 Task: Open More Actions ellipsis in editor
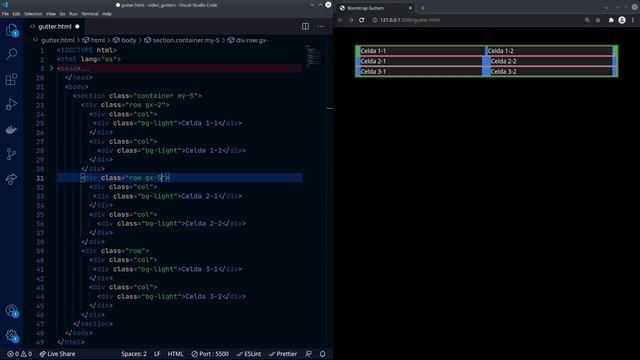point(321,27)
